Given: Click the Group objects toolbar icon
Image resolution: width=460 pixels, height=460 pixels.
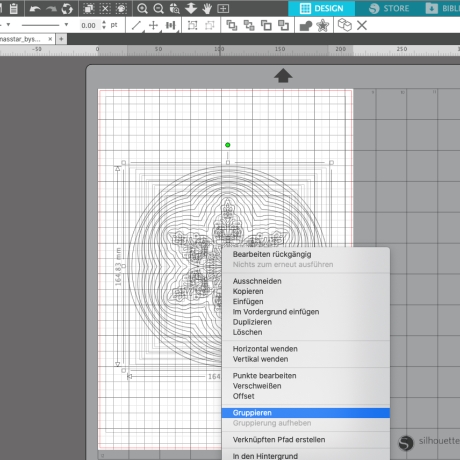Looking at the screenshot, I should (192, 25).
